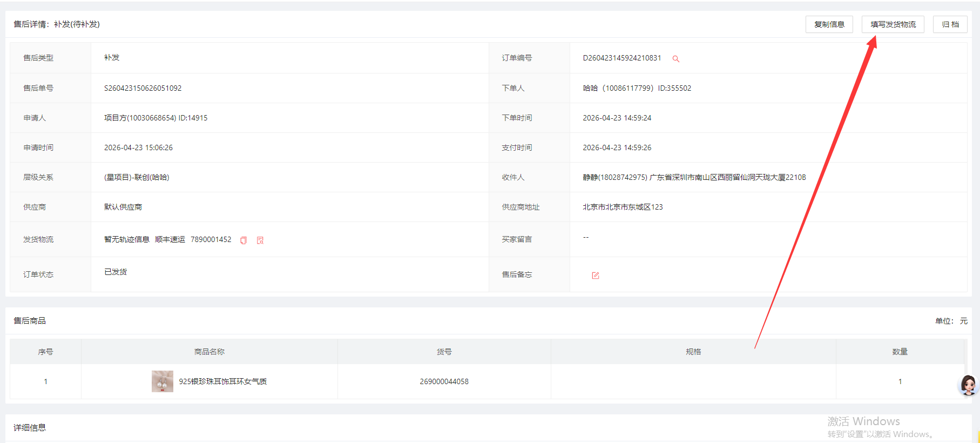Image resolution: width=980 pixels, height=443 pixels.
Task: Click the 顺丰速运 carrier name
Action: (170, 239)
